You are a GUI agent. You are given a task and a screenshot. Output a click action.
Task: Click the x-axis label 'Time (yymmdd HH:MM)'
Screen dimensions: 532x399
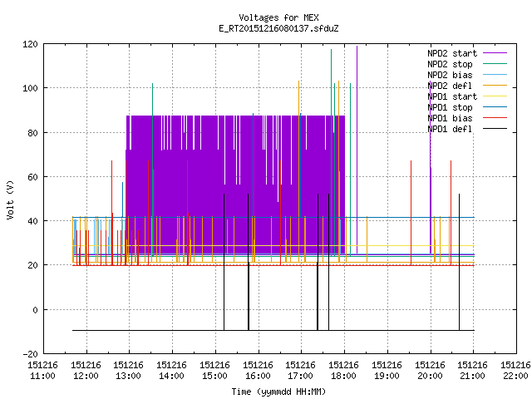(x=278, y=392)
